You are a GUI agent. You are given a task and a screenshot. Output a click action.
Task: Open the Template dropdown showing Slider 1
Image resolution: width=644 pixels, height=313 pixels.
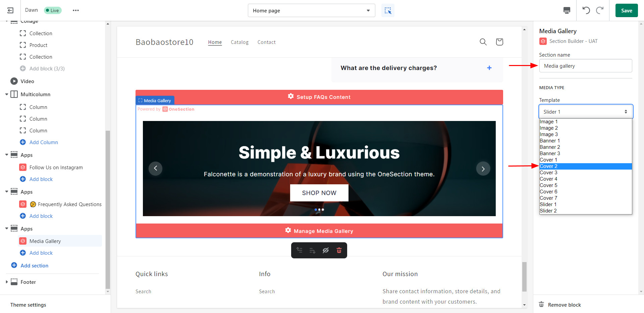pyautogui.click(x=586, y=112)
